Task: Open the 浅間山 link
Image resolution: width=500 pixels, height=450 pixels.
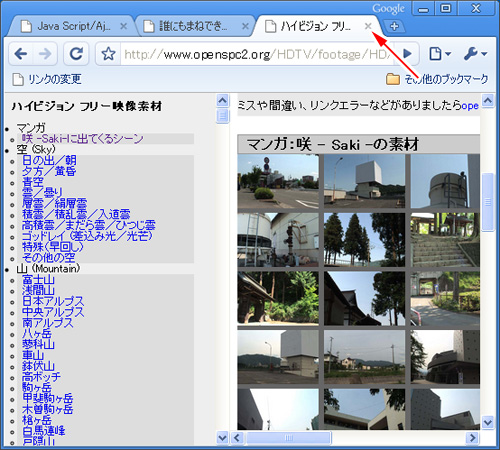Action: [x=38, y=290]
